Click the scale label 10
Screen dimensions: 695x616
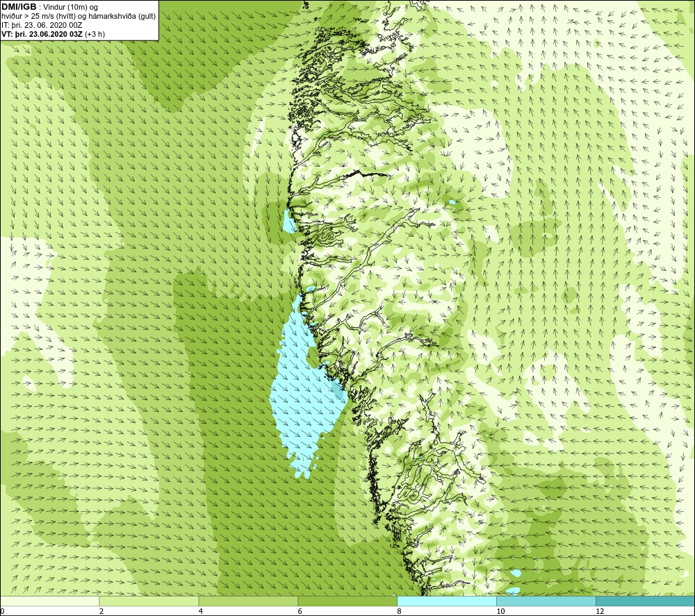500,611
